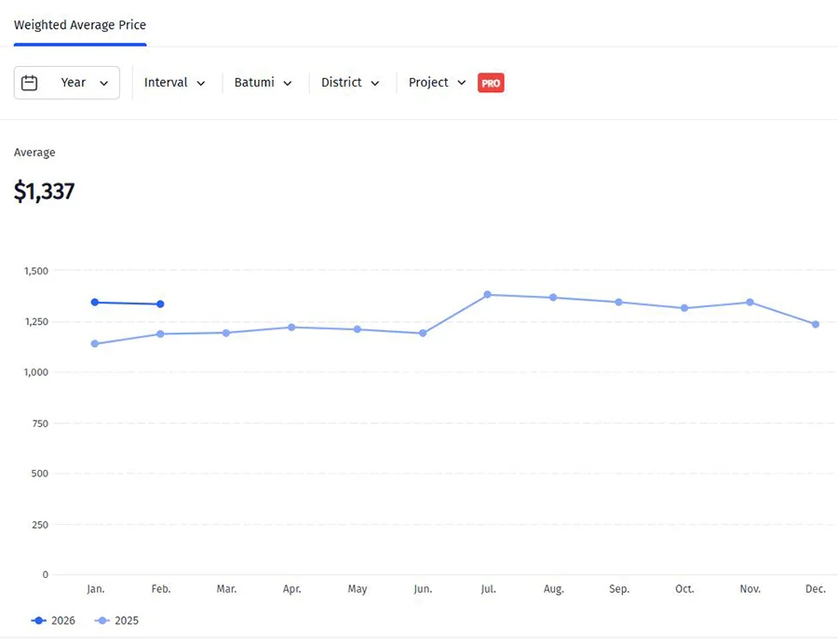Click the 2025 April data point
The height and width of the screenshot is (644, 838).
pyautogui.click(x=291, y=328)
